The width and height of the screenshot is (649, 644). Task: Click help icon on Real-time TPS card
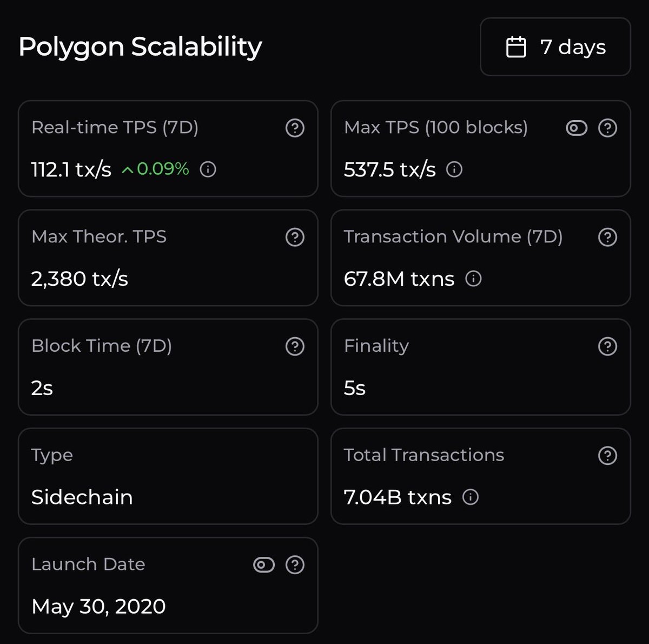(x=295, y=128)
